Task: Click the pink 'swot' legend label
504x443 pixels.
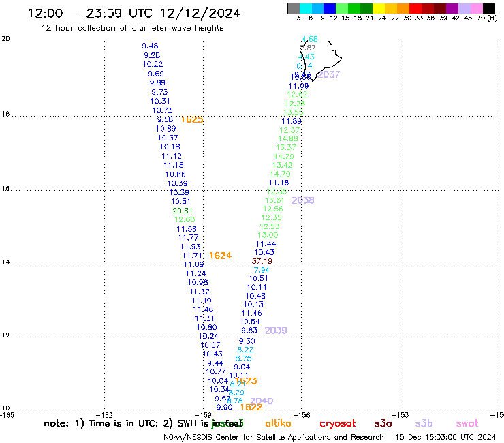Action: click(467, 424)
